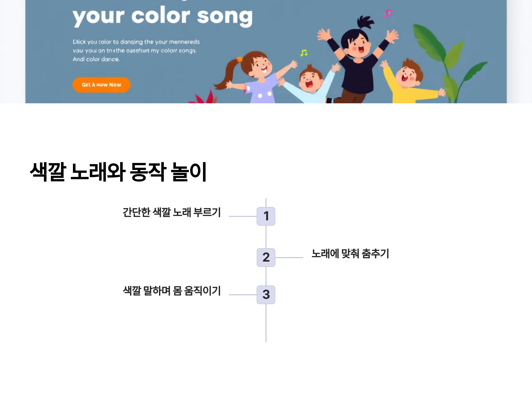Click the pink music note icon
This screenshot has height=399, width=532.
click(387, 14)
